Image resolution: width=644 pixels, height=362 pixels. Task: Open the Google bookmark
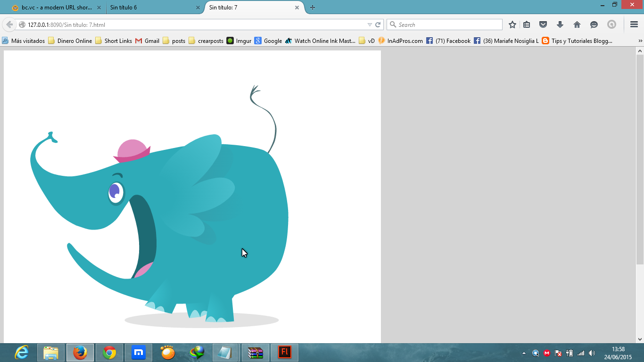(x=268, y=41)
